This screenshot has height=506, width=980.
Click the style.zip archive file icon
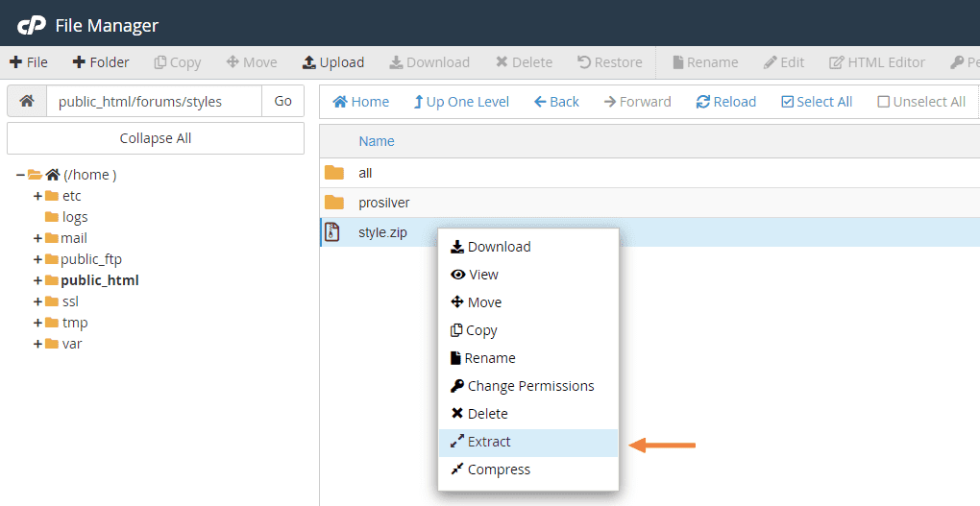[333, 232]
